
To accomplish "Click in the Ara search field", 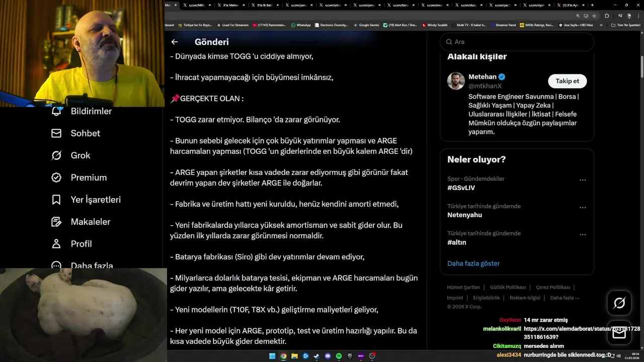I will 517,42.
